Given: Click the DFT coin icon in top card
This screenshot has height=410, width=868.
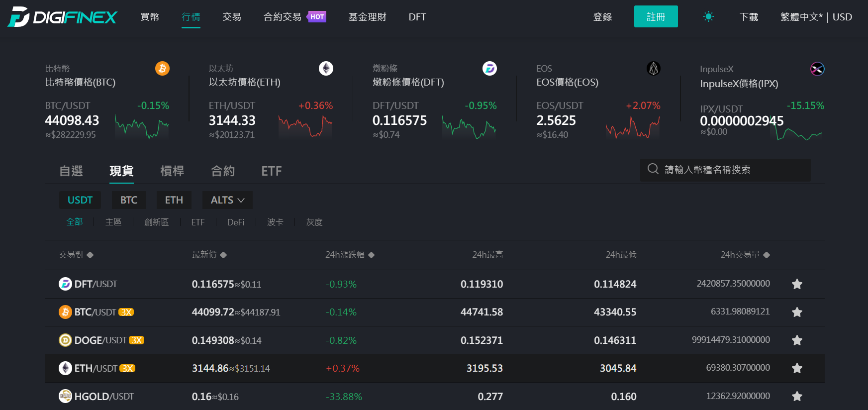Looking at the screenshot, I should [x=489, y=68].
